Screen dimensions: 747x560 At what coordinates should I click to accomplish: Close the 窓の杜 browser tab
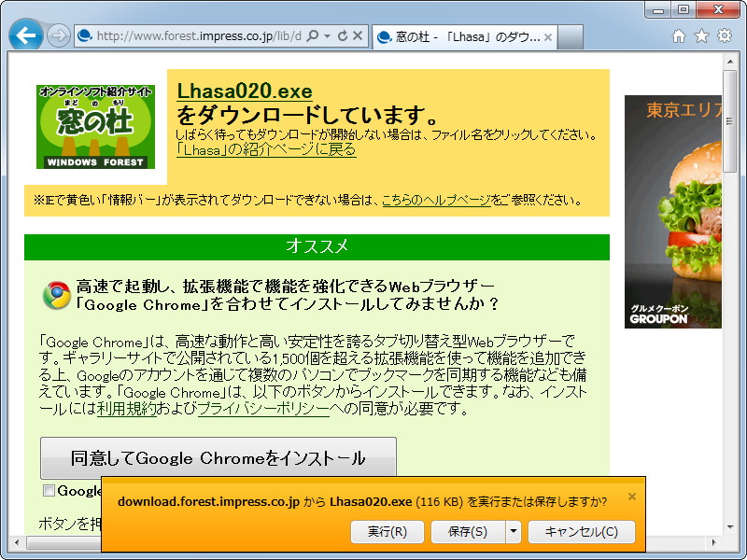(x=548, y=37)
